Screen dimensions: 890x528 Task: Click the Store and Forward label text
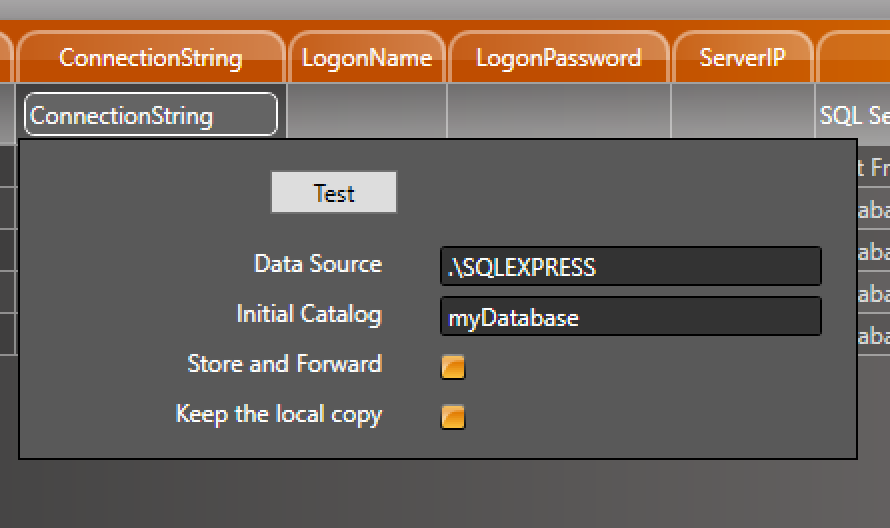(284, 364)
